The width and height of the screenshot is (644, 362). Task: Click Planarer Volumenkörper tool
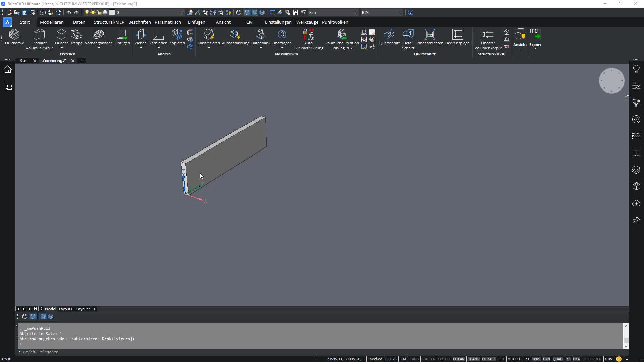click(x=39, y=39)
